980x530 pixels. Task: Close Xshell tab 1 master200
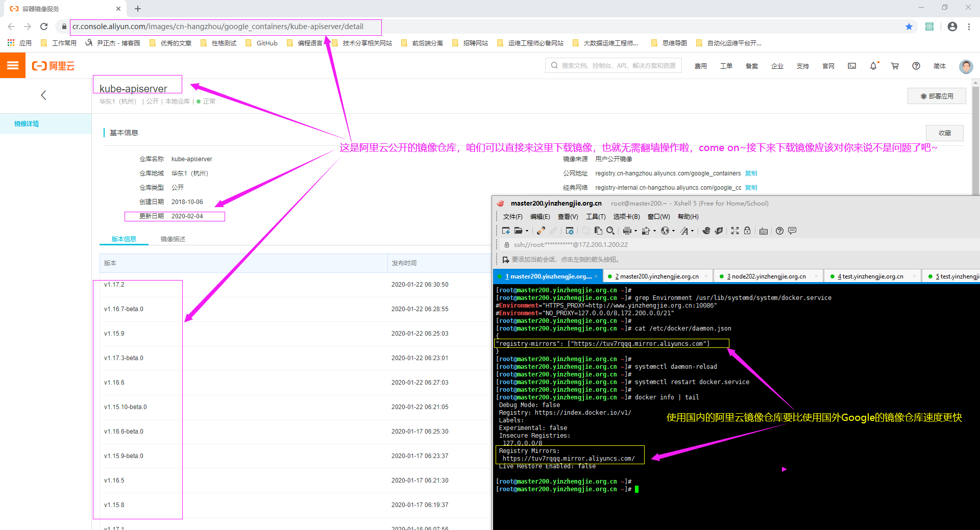tap(596, 276)
